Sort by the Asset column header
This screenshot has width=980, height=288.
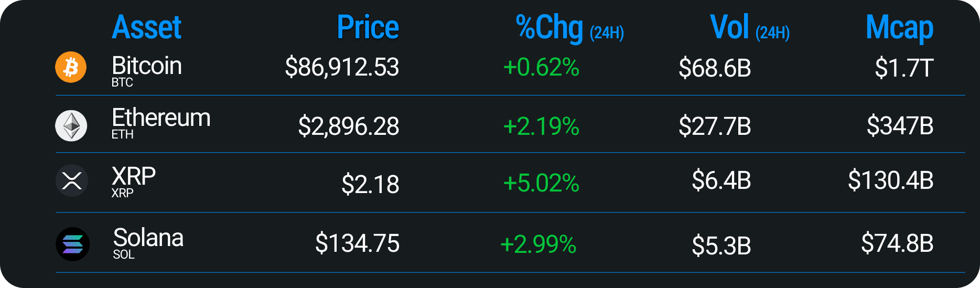(x=146, y=27)
